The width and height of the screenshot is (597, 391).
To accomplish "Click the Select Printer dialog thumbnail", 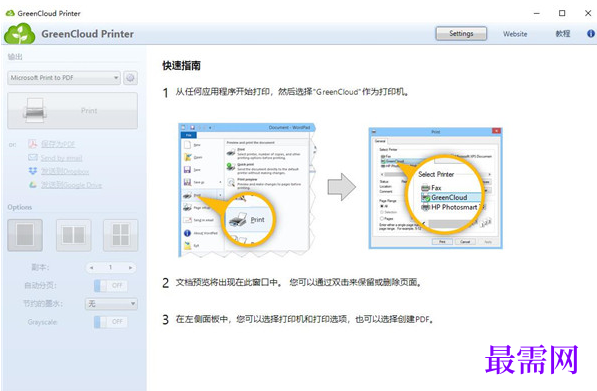I will pos(436,188).
